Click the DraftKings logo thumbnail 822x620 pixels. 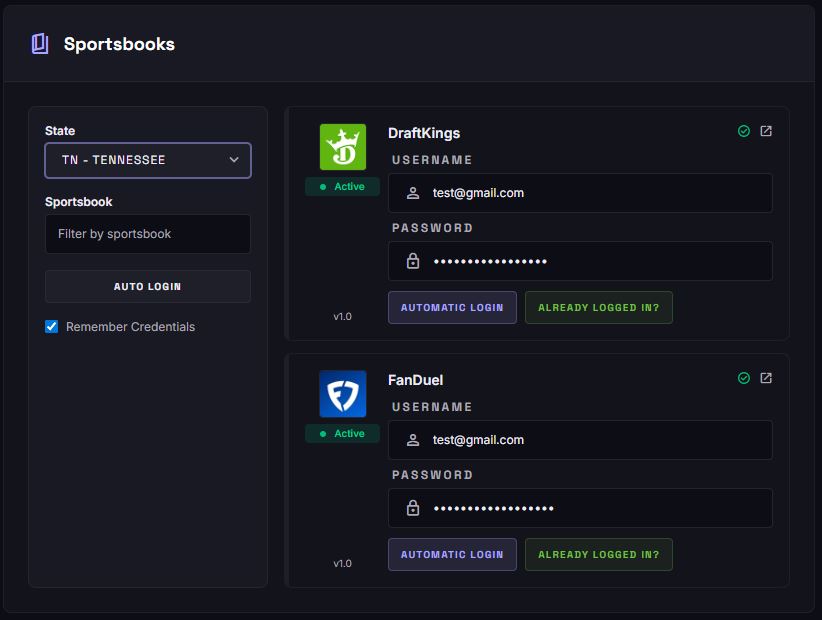343,147
